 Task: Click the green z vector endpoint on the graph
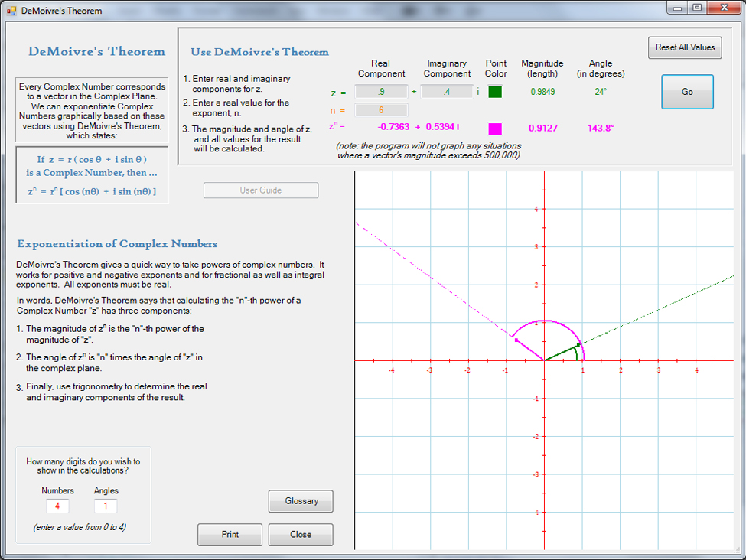578,345
